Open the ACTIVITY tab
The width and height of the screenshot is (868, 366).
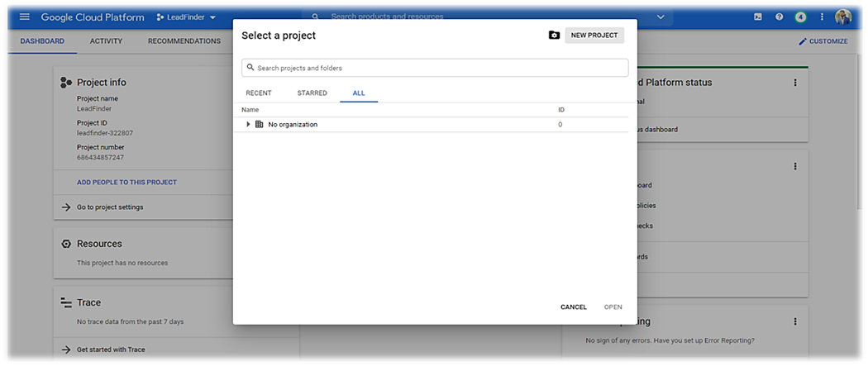click(106, 41)
